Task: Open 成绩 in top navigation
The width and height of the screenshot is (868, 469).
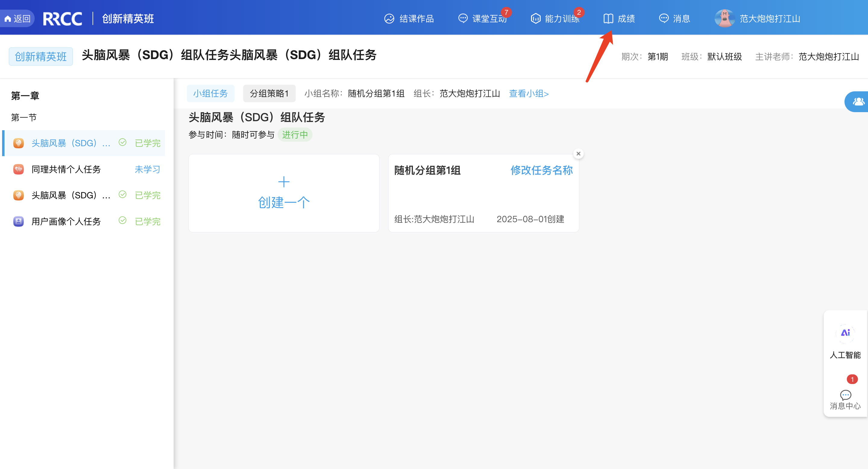Action: tap(619, 18)
